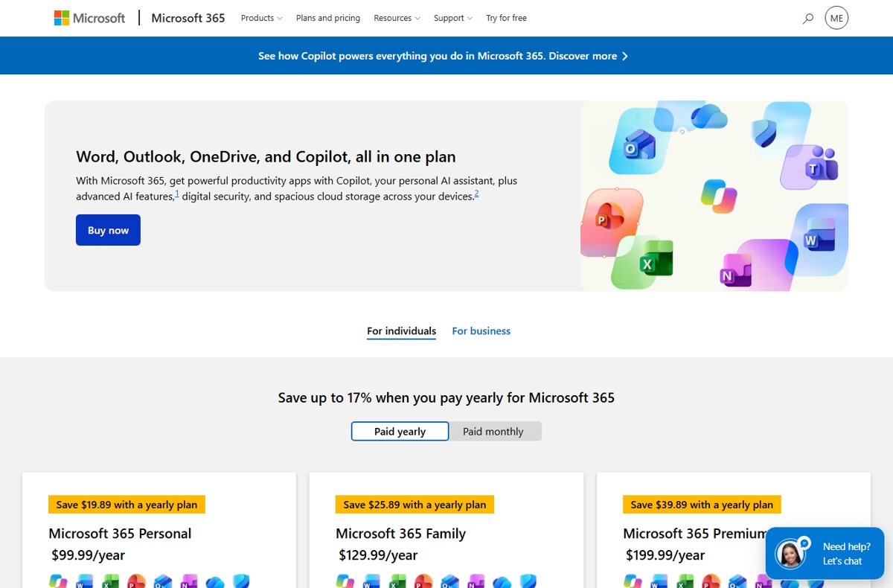Click the Defender shield icon under Microsoft 365 Personal

[x=240, y=581]
